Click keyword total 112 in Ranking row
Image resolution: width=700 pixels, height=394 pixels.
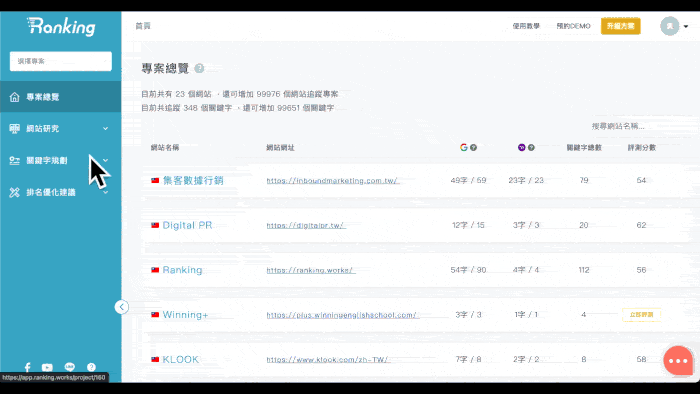(x=584, y=270)
